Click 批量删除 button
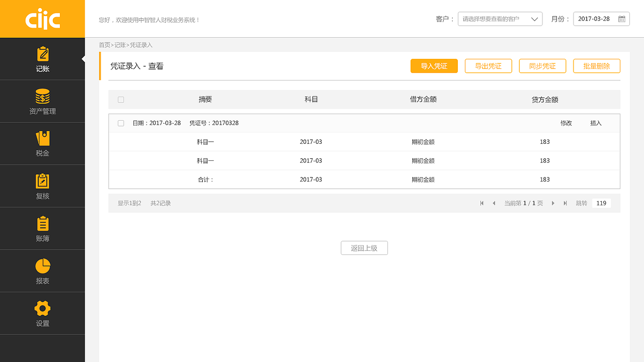This screenshot has height=362, width=644. 597,66
